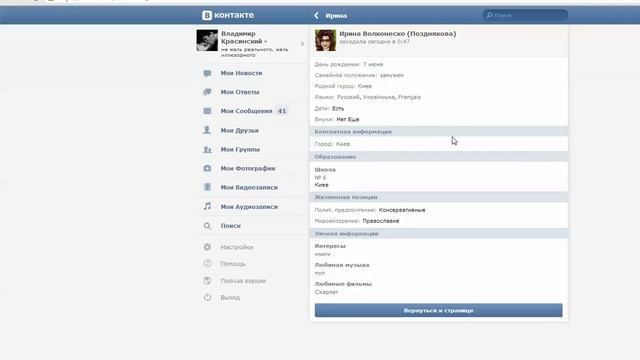640x360 pixels.
Task: Click the Владимир Красинский name
Action: (243, 38)
